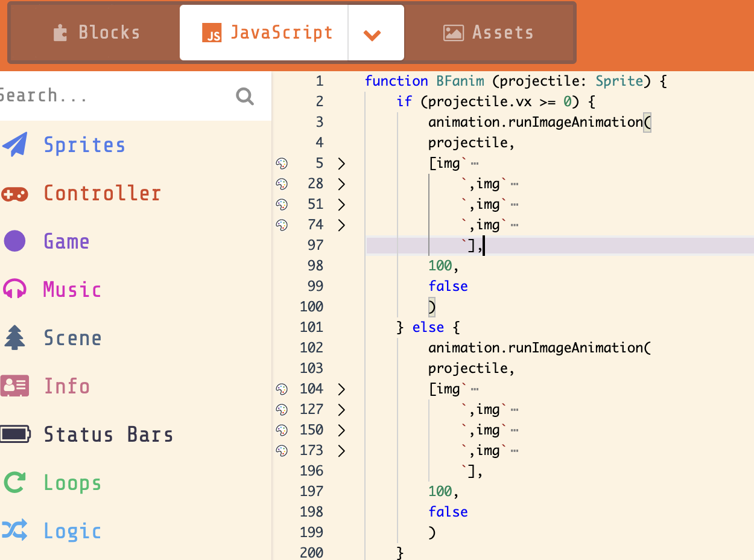Expand folded code at line 173
Screen dimensions: 754x560
point(341,451)
